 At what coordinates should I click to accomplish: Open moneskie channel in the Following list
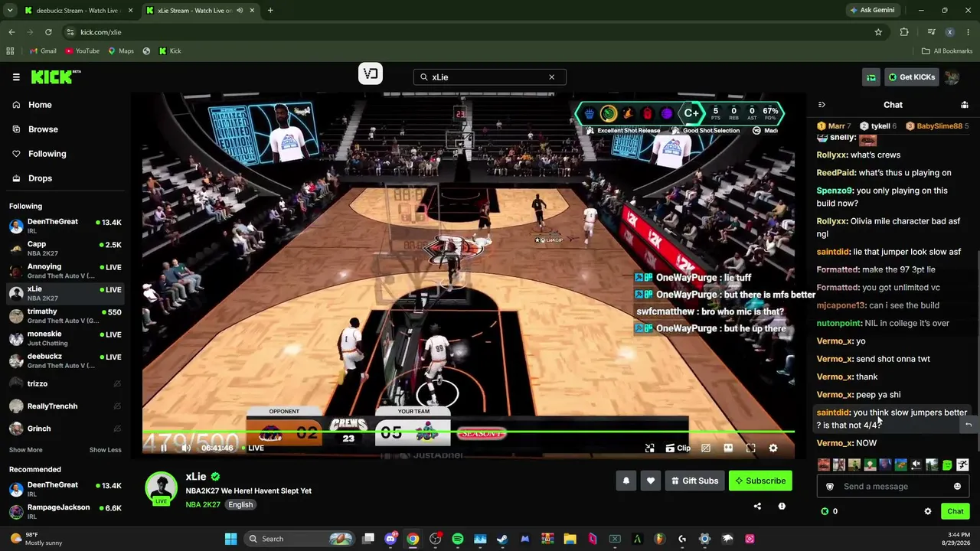65,337
